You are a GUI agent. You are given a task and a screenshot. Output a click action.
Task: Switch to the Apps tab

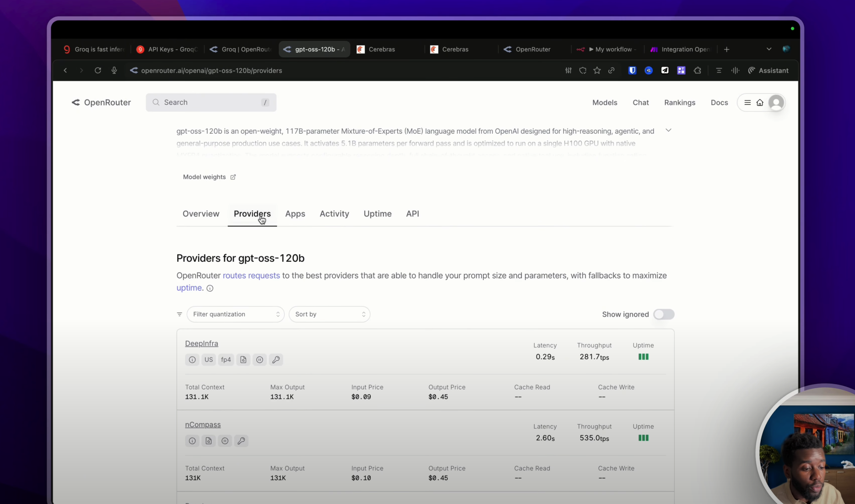click(295, 214)
